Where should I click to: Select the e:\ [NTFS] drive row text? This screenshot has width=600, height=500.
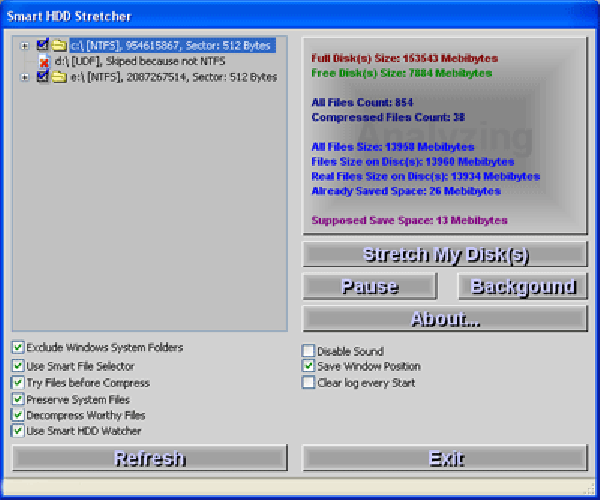click(174, 77)
